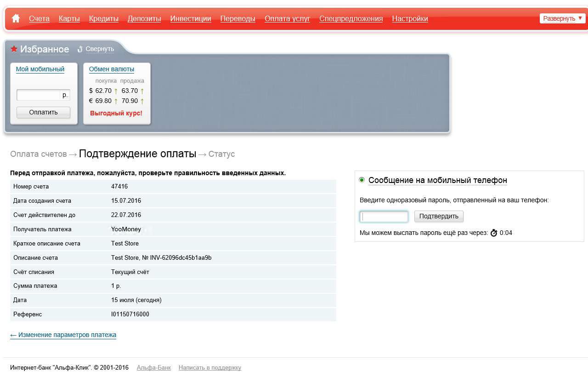This screenshot has width=588, height=377.
Task: Click payment amount 1 р.
Action: (116, 286)
